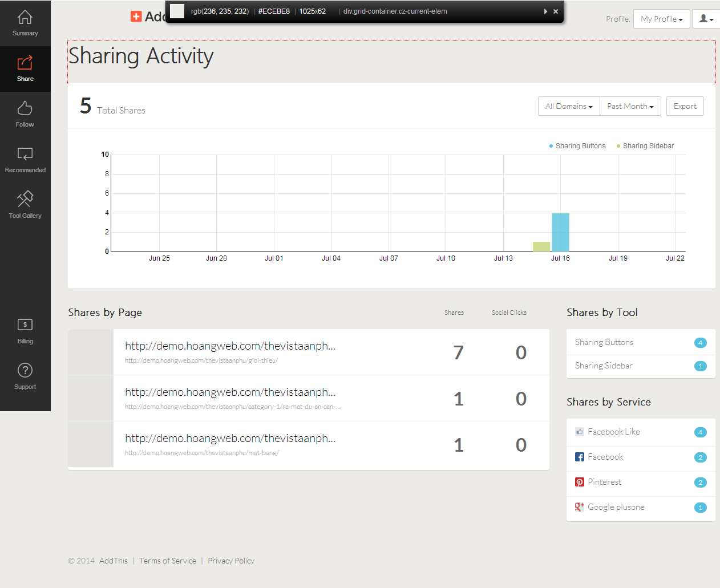
Task: Click the blue Sharing Buttons chart bar
Action: [x=560, y=232]
